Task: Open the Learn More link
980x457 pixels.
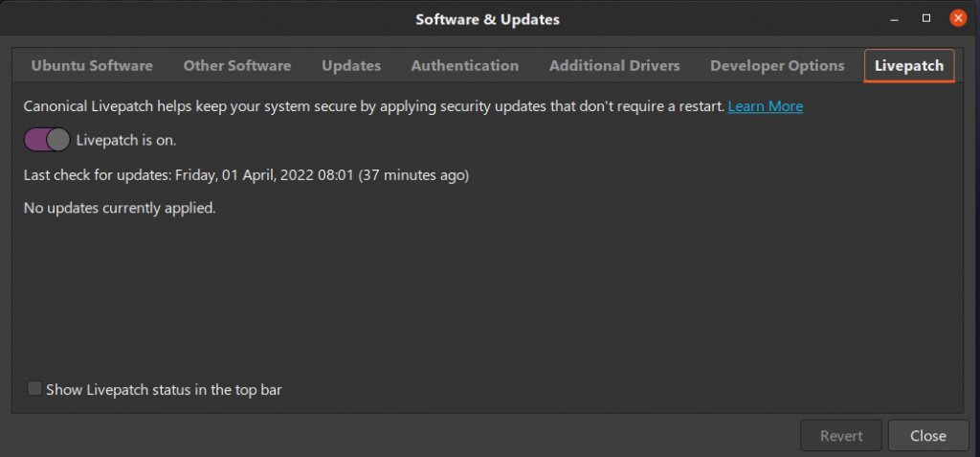Action: click(x=765, y=106)
